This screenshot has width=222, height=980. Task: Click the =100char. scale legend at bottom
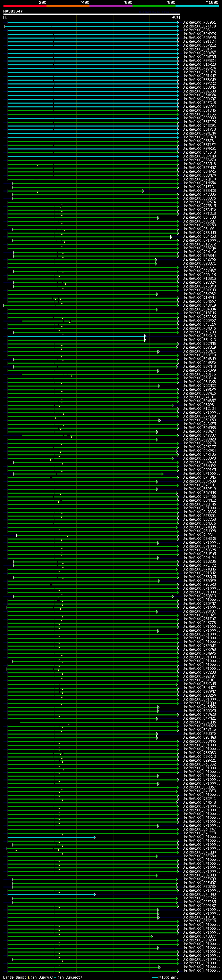[165, 977]
